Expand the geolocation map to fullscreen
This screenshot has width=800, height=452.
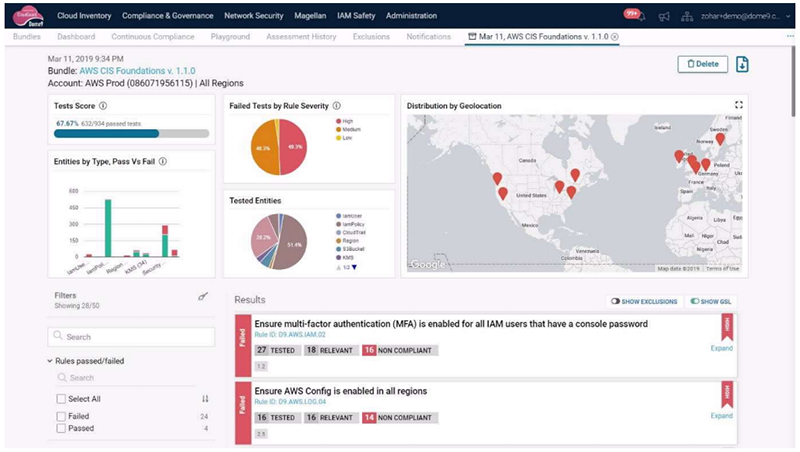point(738,105)
